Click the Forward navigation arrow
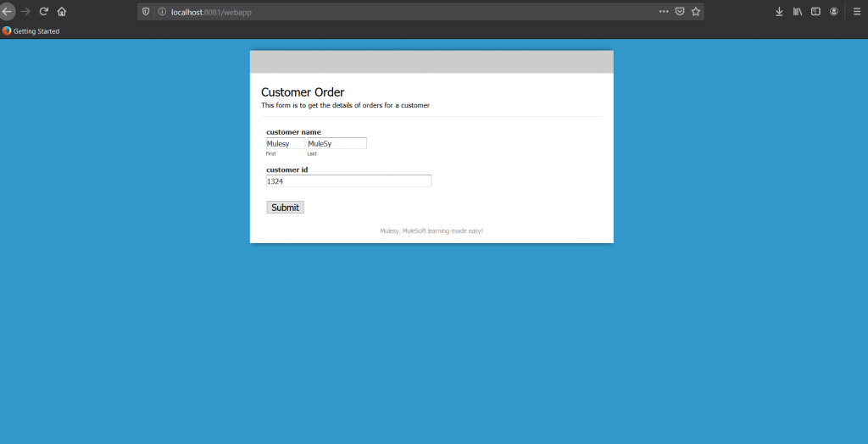Image resolution: width=868 pixels, height=444 pixels. click(25, 12)
